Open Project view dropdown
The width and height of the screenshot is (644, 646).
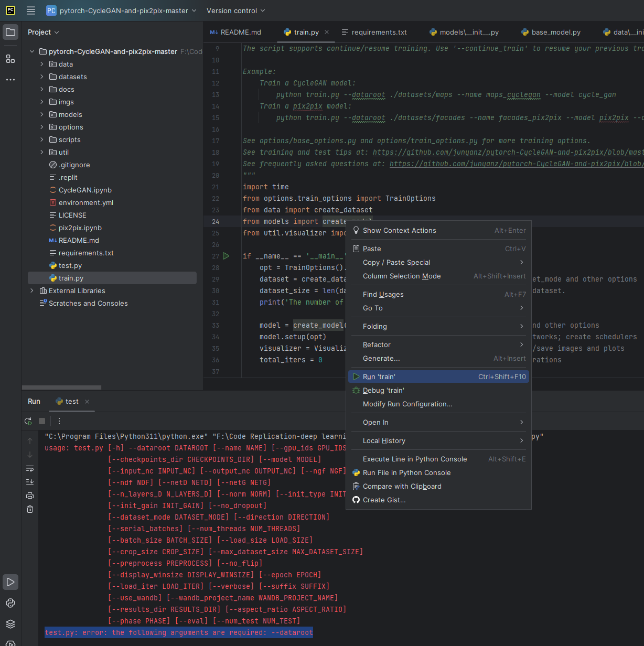[x=43, y=32]
